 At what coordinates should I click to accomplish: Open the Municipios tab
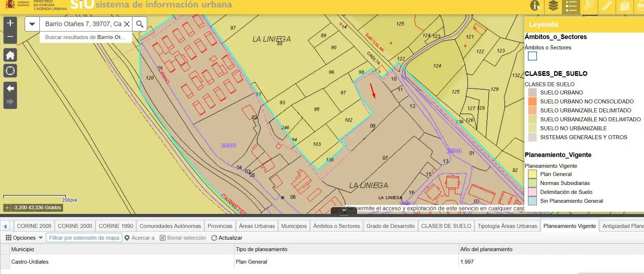pyautogui.click(x=294, y=226)
